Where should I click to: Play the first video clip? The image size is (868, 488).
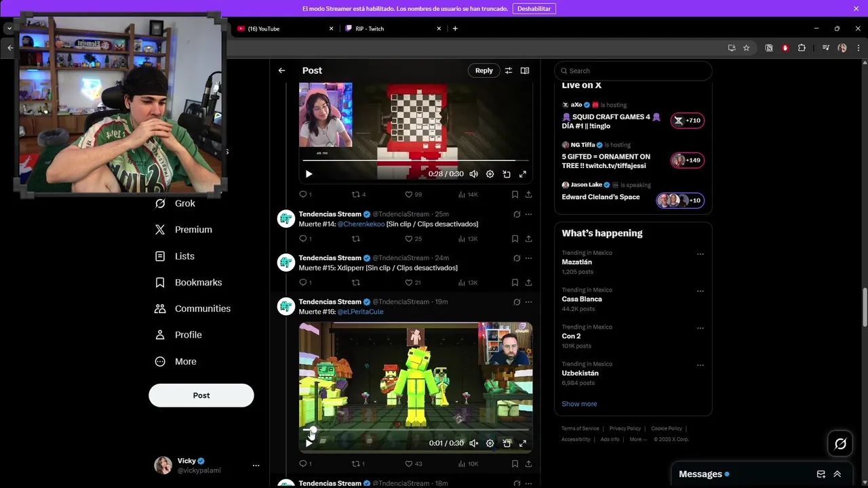pos(309,174)
